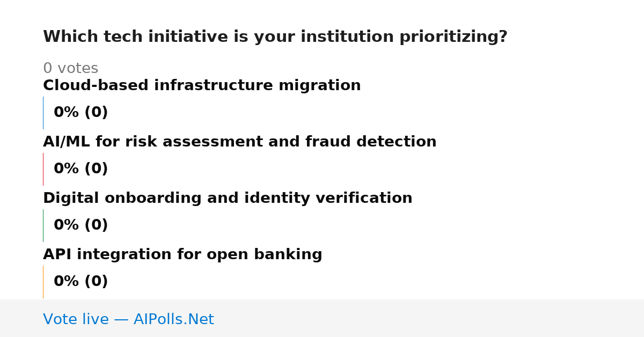This screenshot has width=644, height=337.
Task: Click the green bar for digital onboarding
Action: pos(43,225)
